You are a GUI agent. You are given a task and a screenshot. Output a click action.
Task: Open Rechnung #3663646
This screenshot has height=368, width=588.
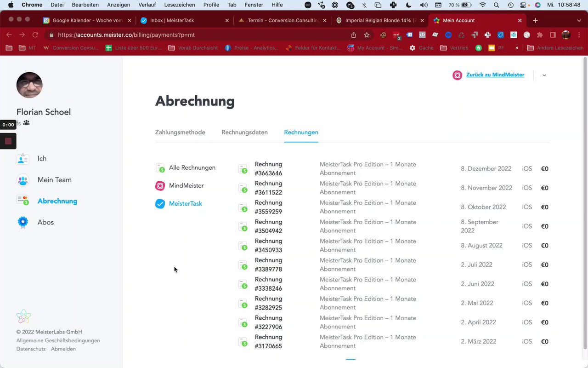pyautogui.click(x=268, y=168)
